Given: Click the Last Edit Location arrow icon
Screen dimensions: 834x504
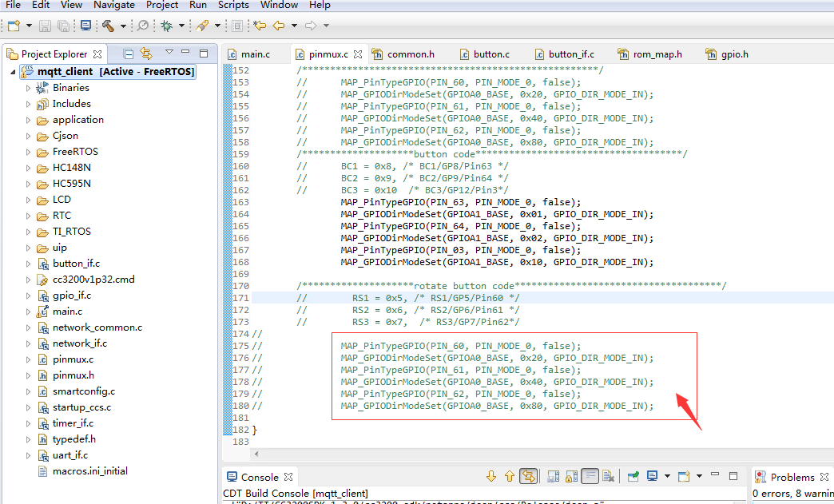Looking at the screenshot, I should (260, 26).
